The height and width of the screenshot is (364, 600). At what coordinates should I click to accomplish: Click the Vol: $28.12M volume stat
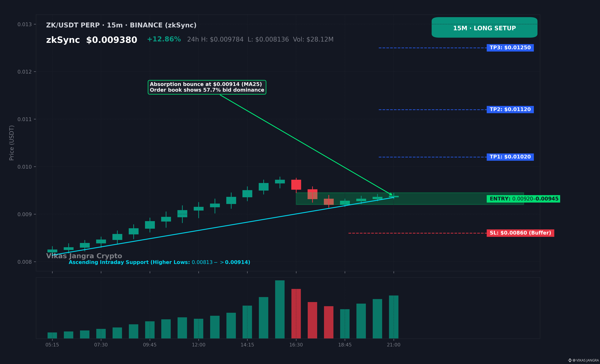tap(313, 39)
